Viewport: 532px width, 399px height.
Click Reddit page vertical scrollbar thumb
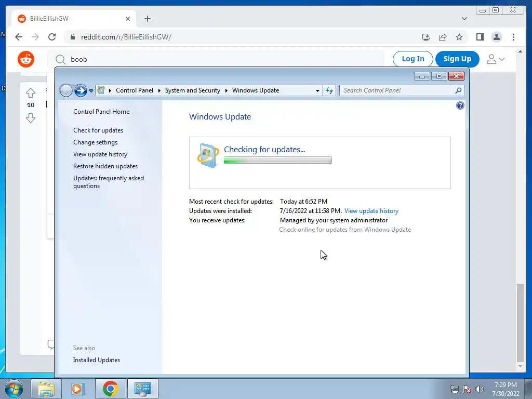[x=520, y=323]
